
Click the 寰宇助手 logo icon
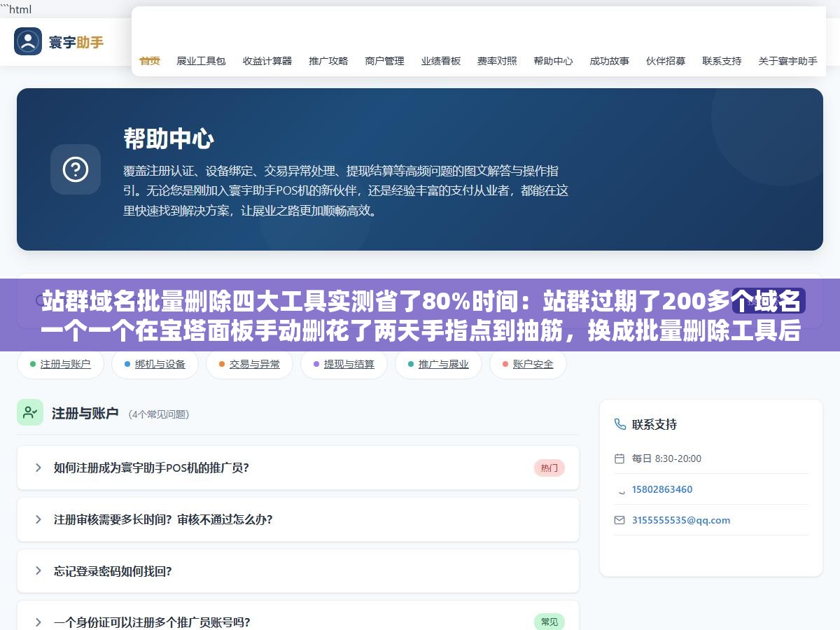[28, 41]
